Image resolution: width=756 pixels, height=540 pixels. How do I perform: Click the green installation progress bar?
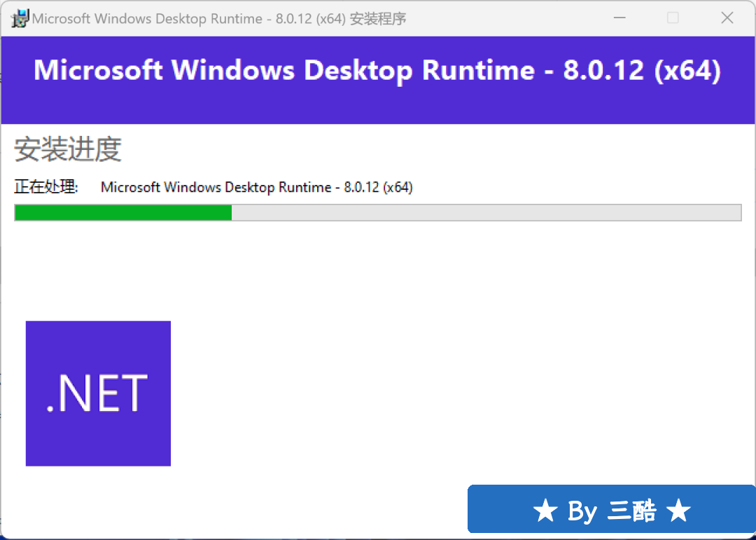tap(378, 213)
